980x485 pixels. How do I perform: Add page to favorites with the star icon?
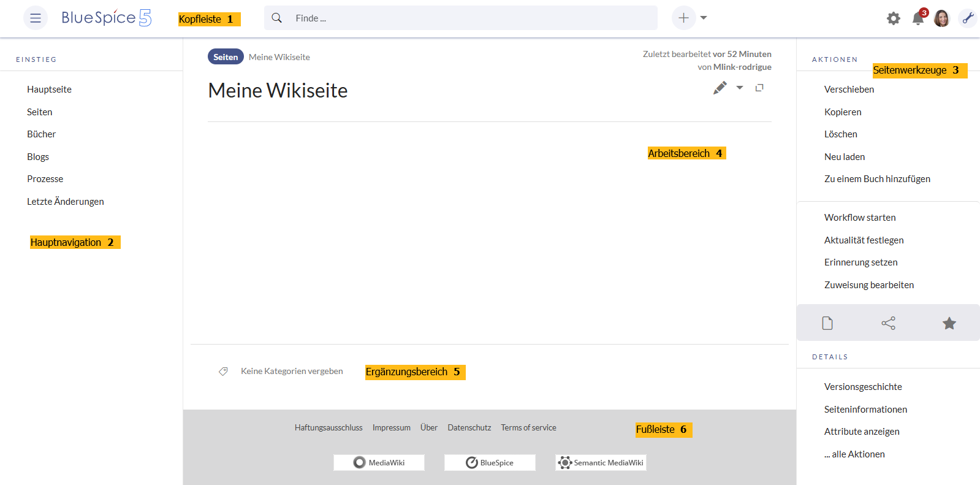(949, 323)
